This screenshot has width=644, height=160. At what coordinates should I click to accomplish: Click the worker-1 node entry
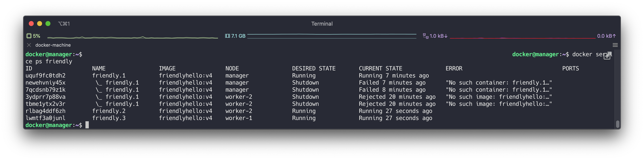coord(239,118)
